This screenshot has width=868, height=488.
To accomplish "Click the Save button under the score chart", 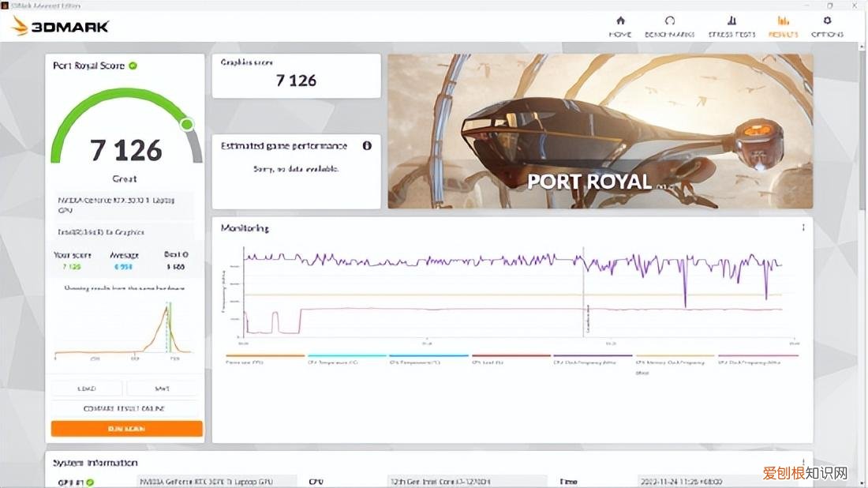I will tap(163, 389).
